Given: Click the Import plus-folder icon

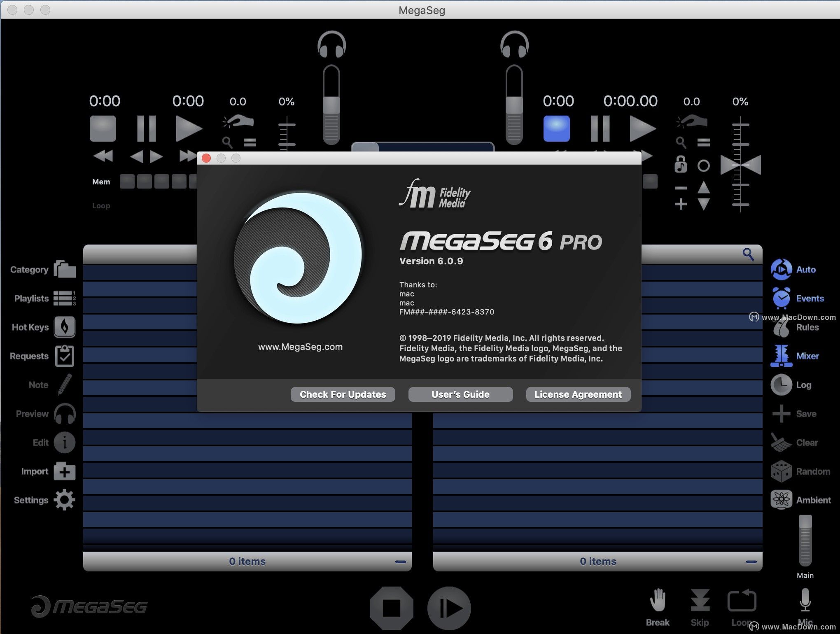Looking at the screenshot, I should coord(65,471).
